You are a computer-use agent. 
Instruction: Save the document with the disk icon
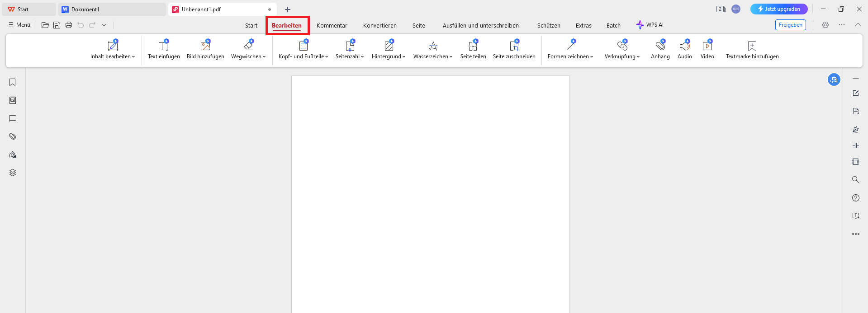(x=57, y=25)
